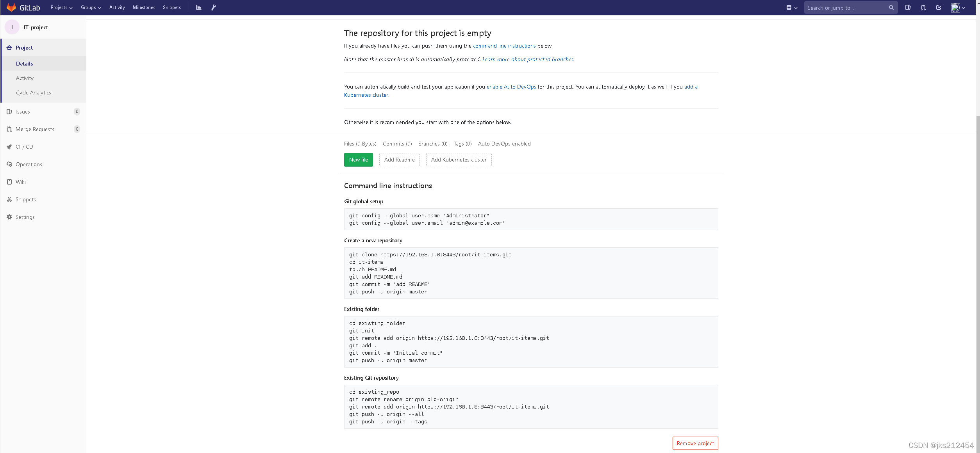Viewport: 980px width, 453px height.
Task: Click the Milestones navigation icon
Action: (143, 7)
